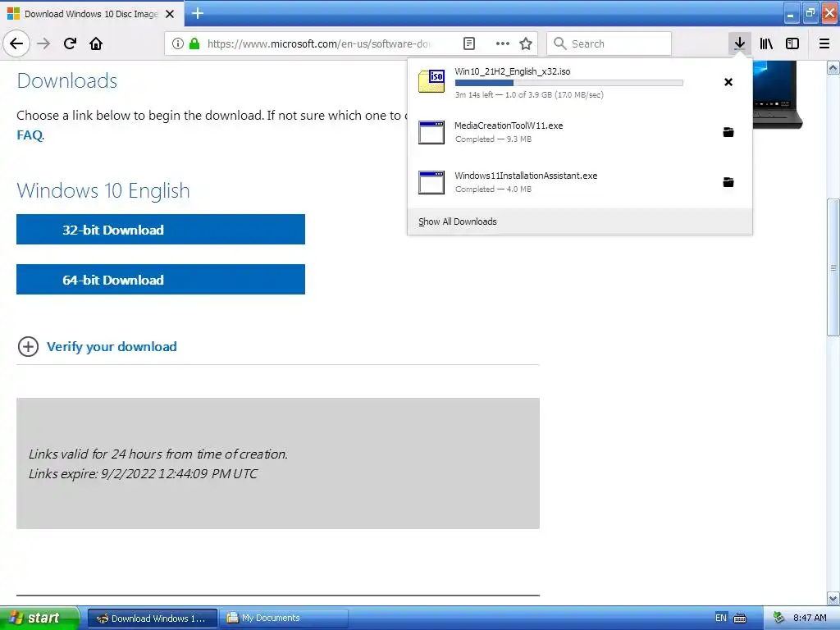Reload the current page

[70, 43]
